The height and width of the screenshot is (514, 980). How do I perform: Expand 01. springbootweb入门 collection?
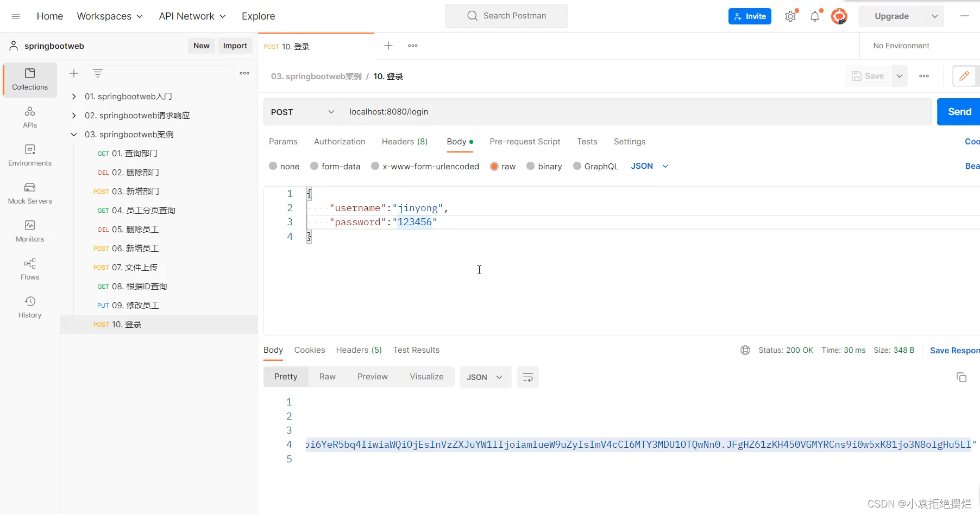coord(74,97)
